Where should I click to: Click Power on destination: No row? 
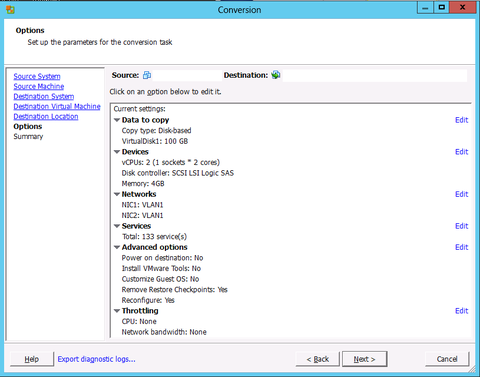(162, 258)
